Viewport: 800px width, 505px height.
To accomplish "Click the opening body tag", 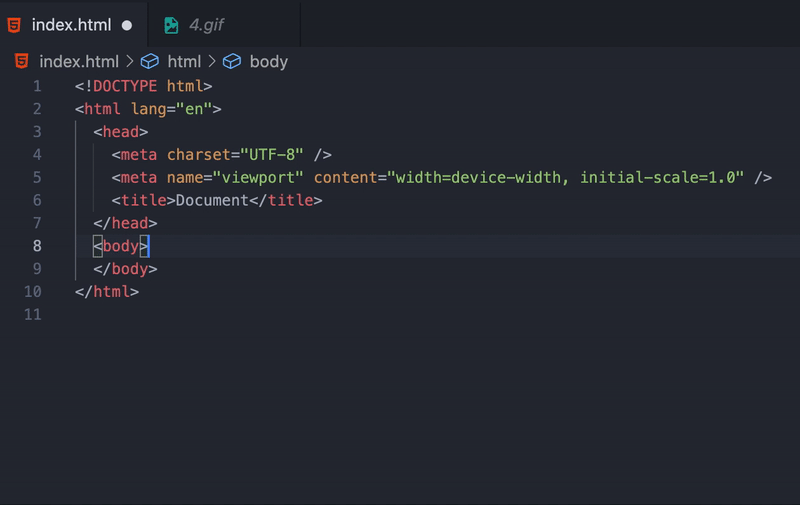I will click(121, 246).
